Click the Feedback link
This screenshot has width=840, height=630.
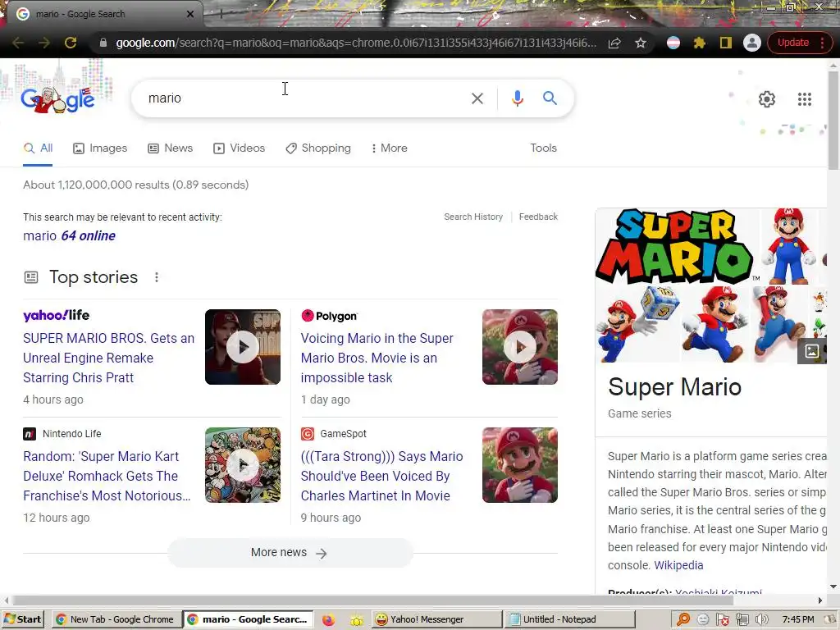coord(538,217)
